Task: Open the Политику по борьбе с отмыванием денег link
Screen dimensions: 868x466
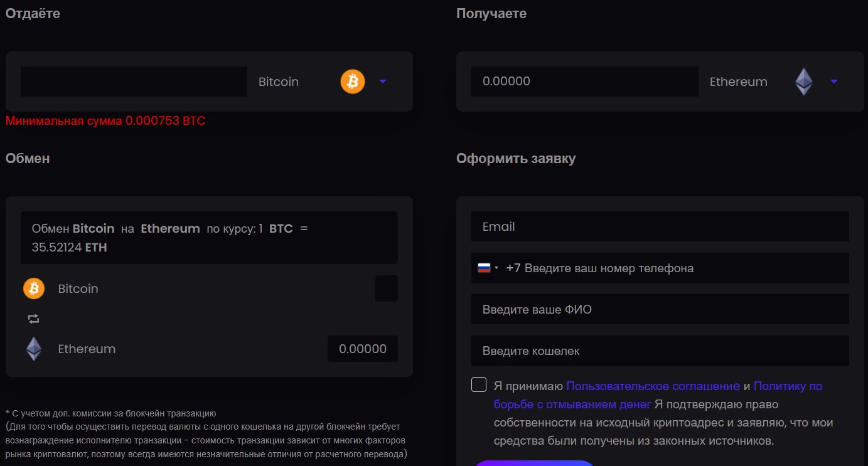Action: (x=658, y=395)
